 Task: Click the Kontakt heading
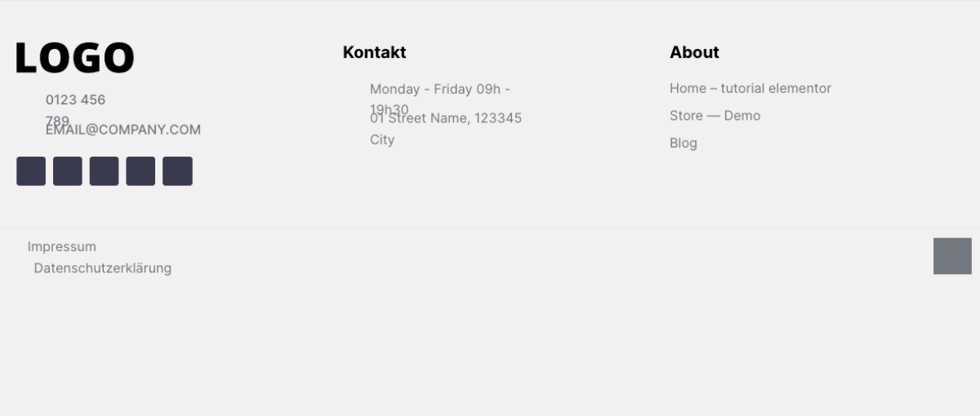(374, 52)
